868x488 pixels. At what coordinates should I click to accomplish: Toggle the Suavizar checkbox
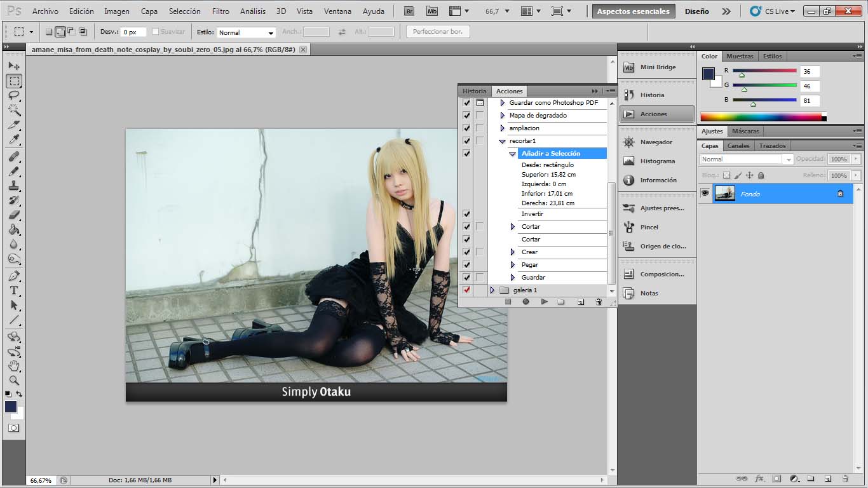(155, 32)
